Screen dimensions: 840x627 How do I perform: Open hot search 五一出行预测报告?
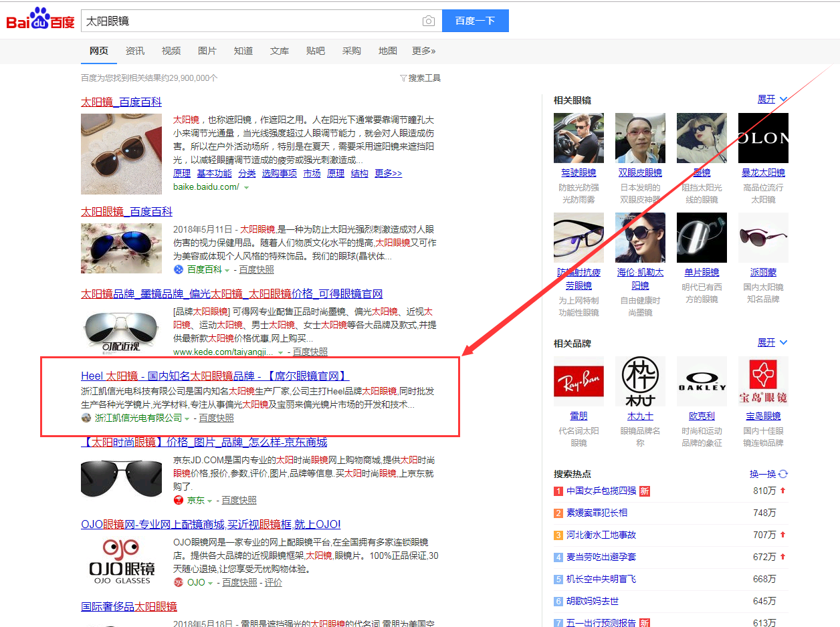click(x=601, y=623)
